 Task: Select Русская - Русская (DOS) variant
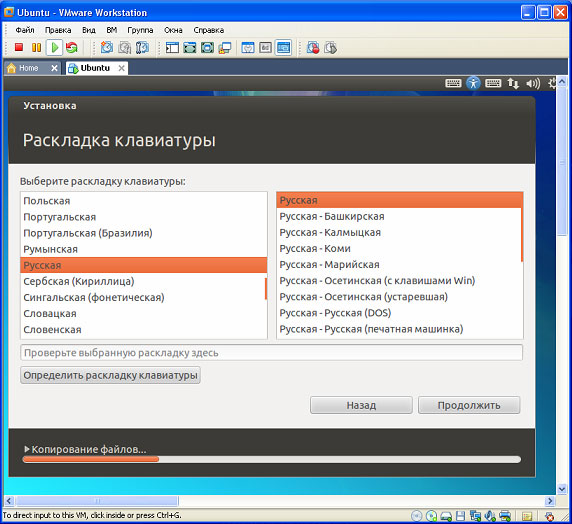pos(399,313)
